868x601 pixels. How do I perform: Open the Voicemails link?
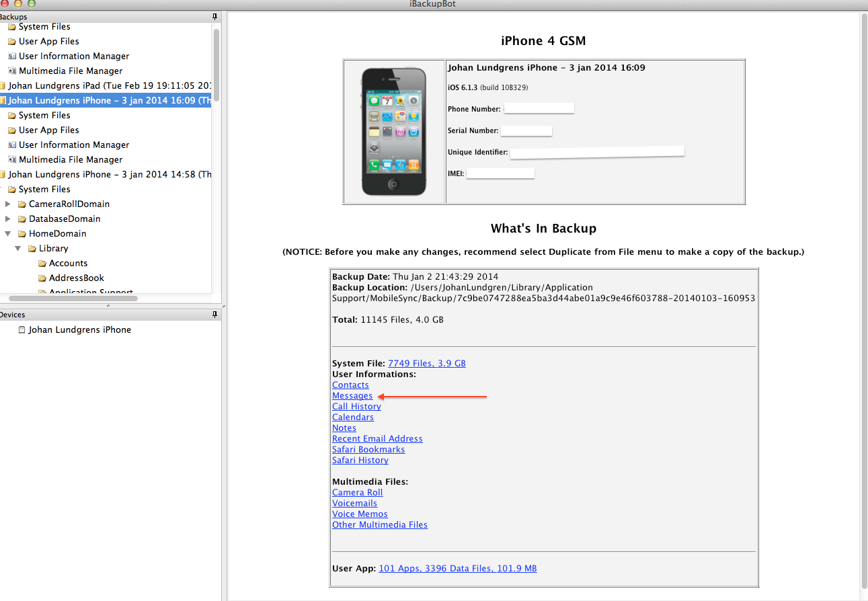point(354,503)
